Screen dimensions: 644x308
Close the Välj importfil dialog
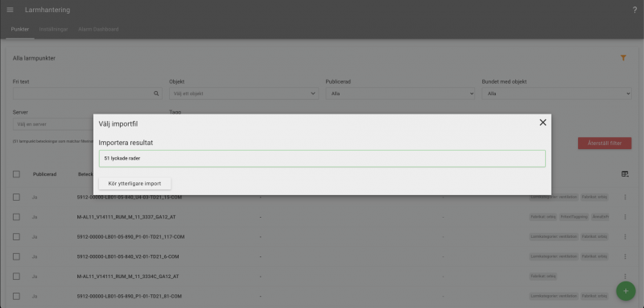point(543,123)
